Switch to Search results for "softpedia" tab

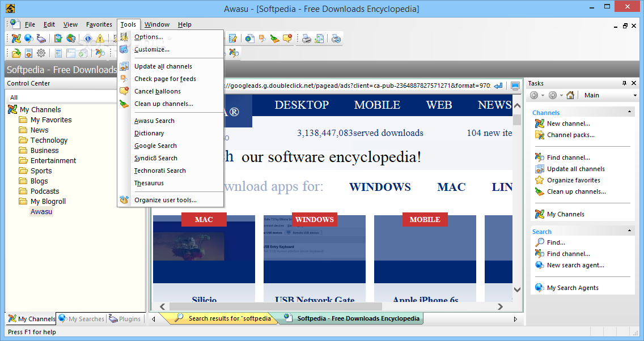click(x=224, y=318)
